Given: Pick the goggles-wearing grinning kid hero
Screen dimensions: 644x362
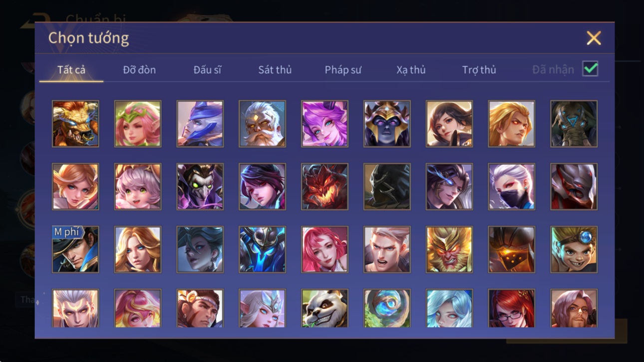Looking at the screenshot, I should tap(574, 249).
